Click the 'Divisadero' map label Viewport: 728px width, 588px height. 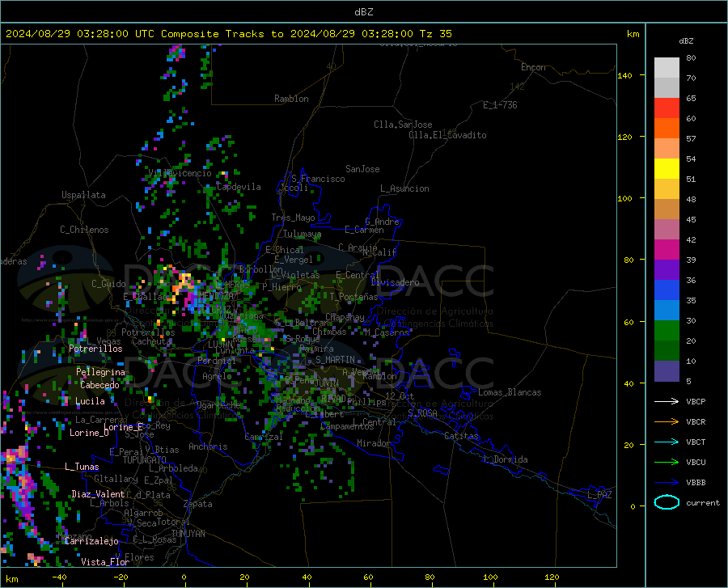[395, 282]
